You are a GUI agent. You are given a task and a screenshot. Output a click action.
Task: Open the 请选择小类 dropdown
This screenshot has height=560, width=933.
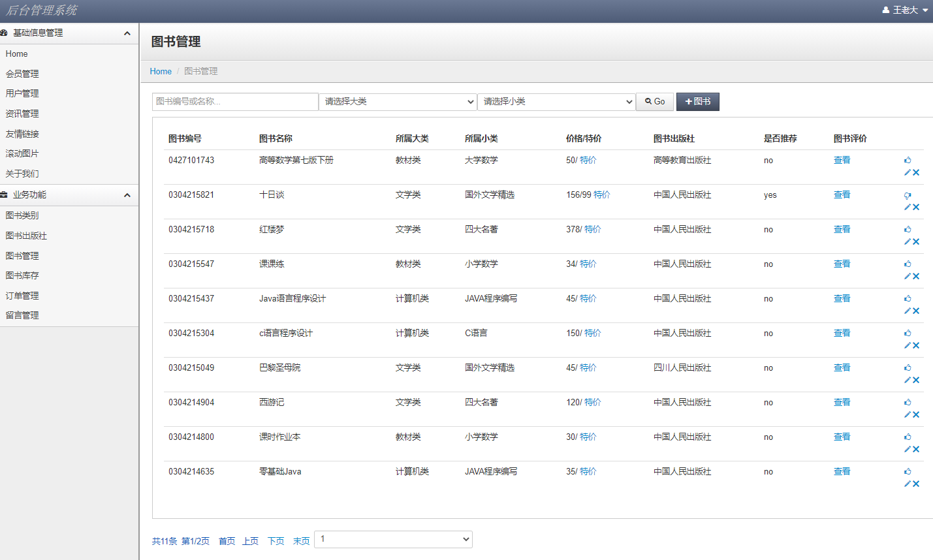click(x=556, y=101)
